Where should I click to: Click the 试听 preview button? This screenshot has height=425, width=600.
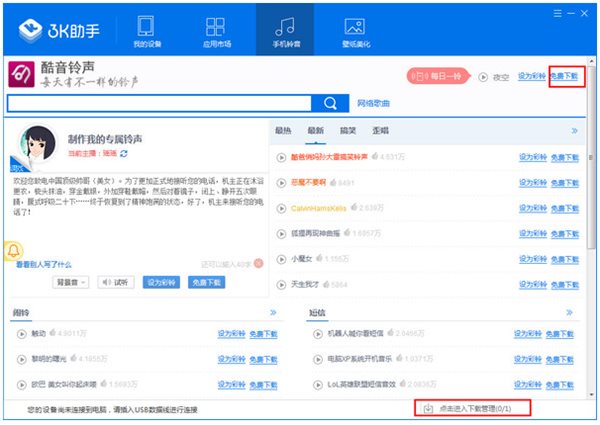tap(116, 282)
